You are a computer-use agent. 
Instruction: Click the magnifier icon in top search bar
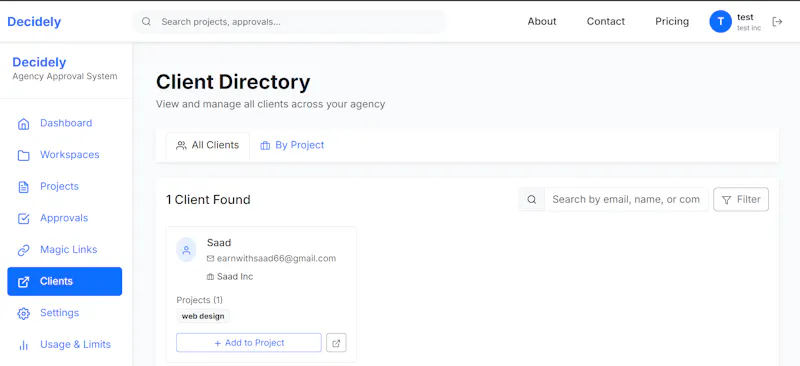(x=146, y=21)
